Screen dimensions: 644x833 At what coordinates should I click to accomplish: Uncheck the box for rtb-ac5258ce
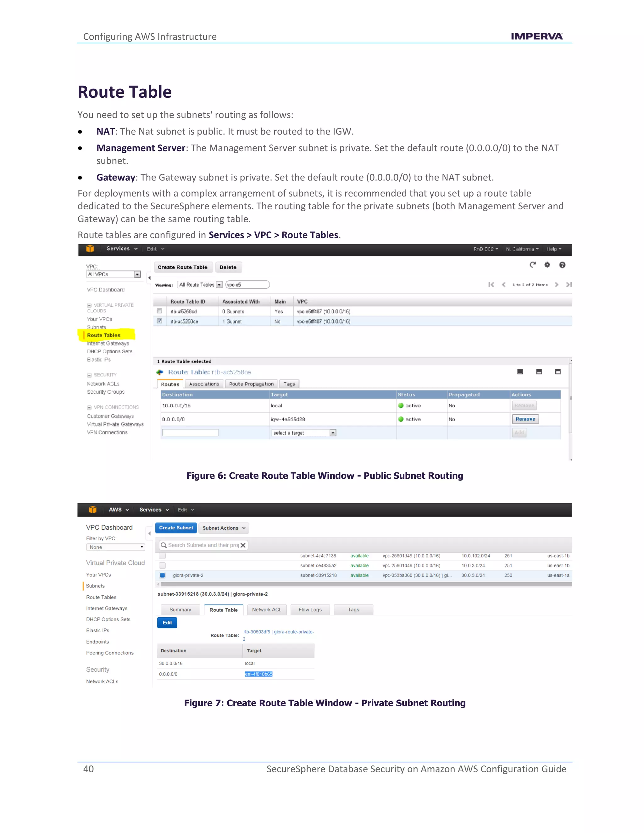tap(159, 321)
